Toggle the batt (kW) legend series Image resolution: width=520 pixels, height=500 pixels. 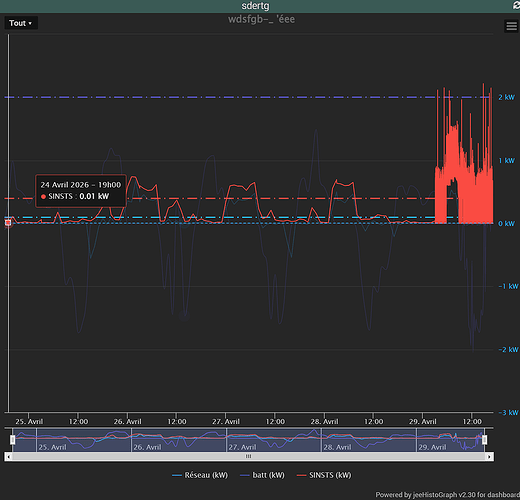click(x=262, y=475)
